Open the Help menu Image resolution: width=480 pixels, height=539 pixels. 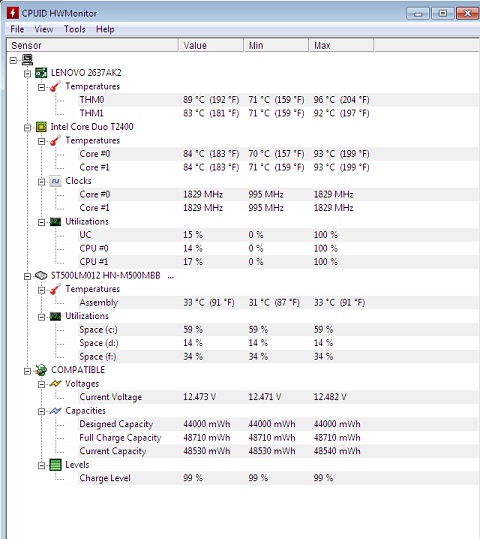pyautogui.click(x=105, y=29)
